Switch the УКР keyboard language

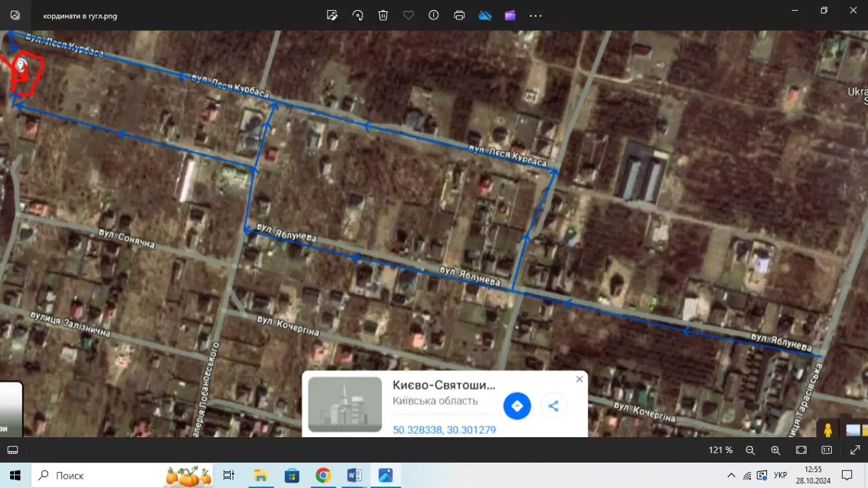tap(780, 475)
